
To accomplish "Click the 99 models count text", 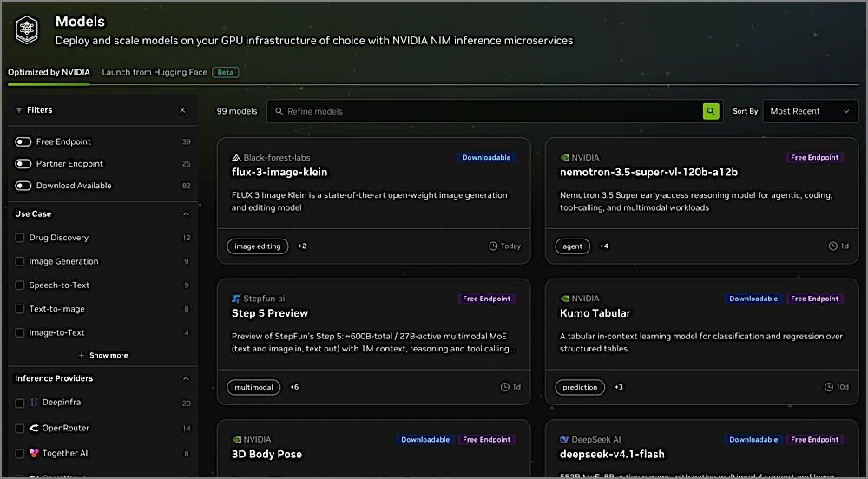I will tap(237, 111).
